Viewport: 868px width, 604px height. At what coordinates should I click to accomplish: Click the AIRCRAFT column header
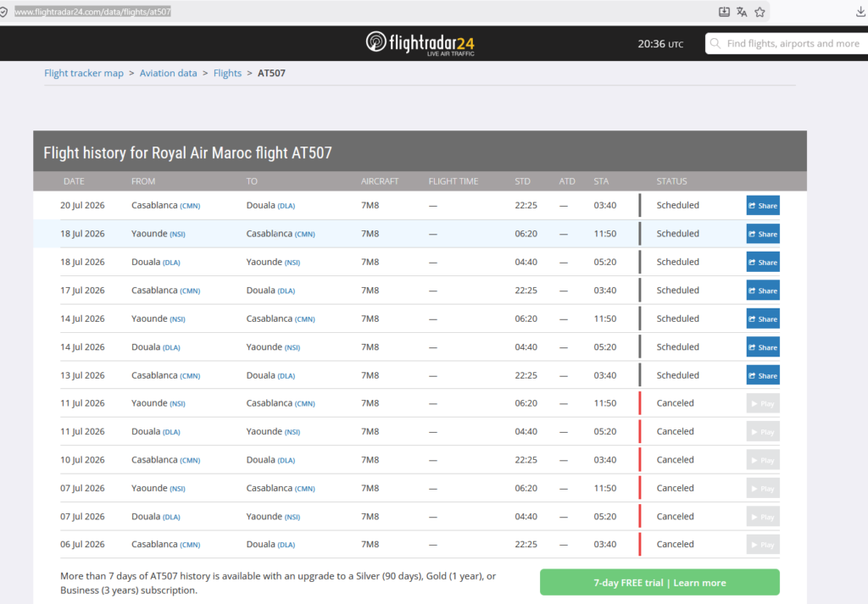(x=380, y=181)
